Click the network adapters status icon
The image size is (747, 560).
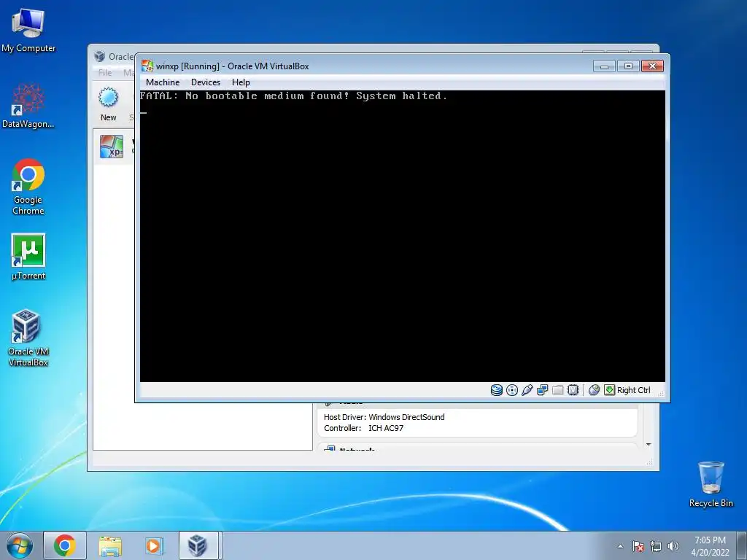(542, 390)
